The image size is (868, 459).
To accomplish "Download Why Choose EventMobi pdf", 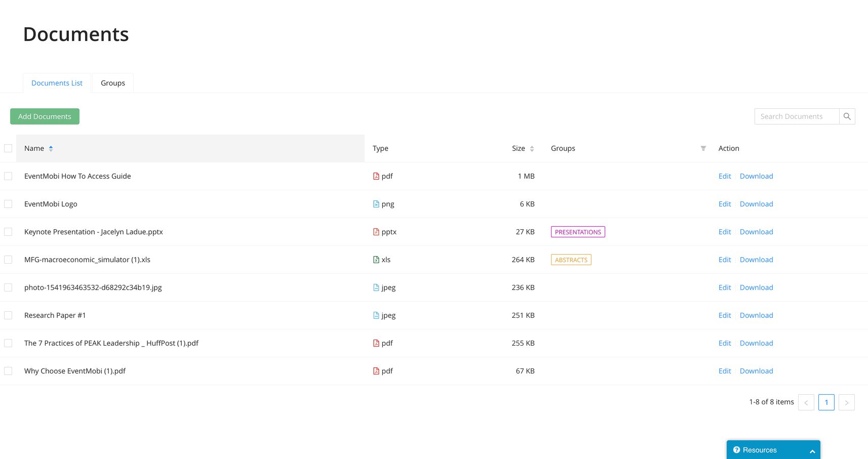I will pyautogui.click(x=757, y=371).
